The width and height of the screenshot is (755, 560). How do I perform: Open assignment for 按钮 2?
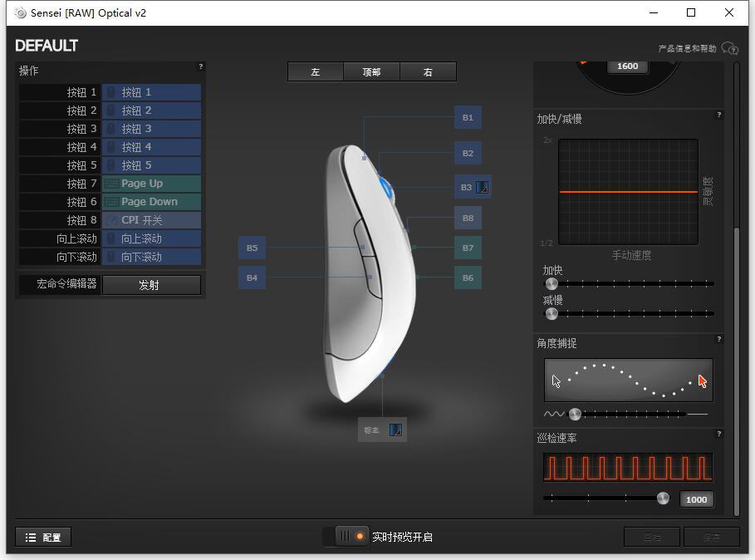coord(152,111)
